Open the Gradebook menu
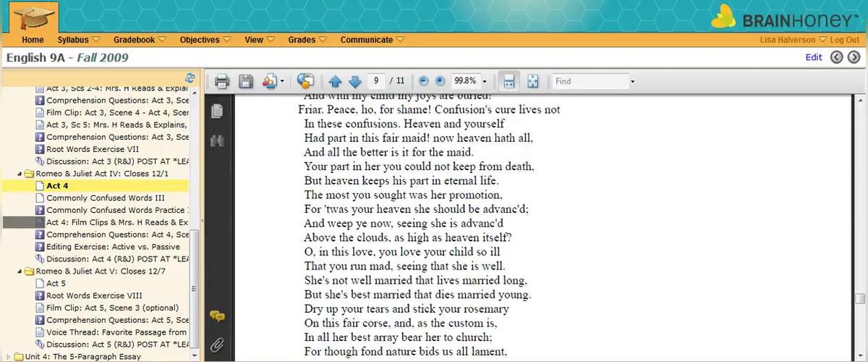 139,40
